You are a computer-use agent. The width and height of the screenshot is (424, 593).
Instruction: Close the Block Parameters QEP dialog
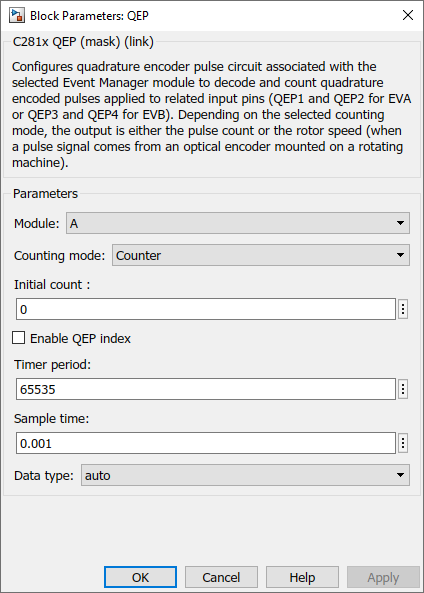click(408, 15)
